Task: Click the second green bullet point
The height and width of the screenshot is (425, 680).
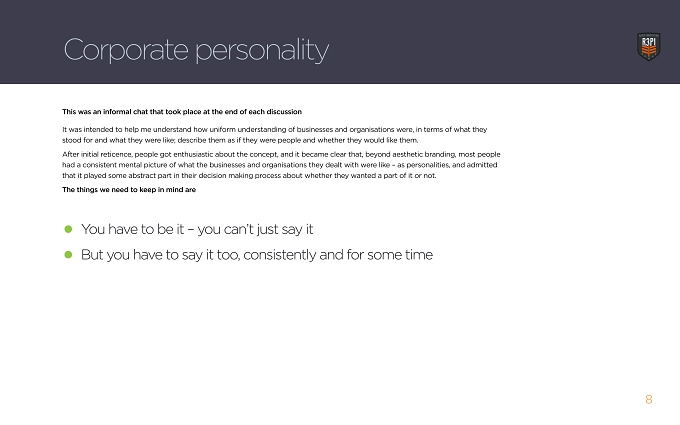Action: coord(68,255)
